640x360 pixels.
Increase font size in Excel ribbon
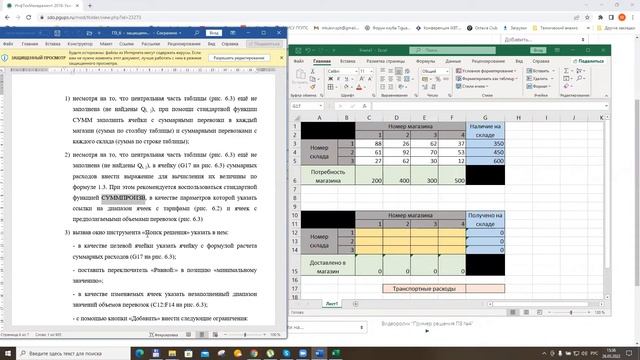coord(362,79)
